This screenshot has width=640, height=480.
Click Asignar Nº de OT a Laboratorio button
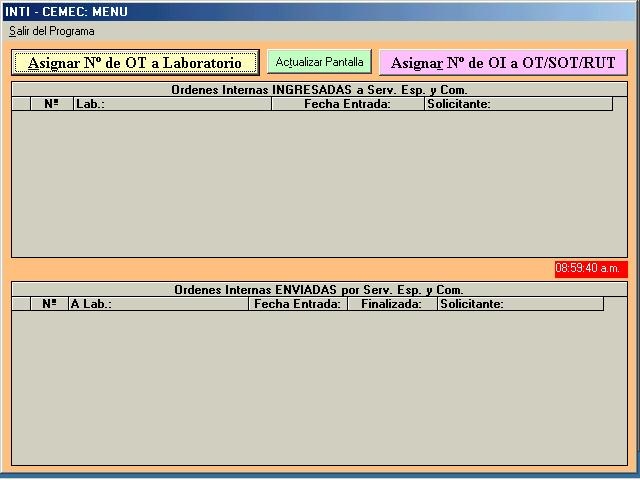coord(135,62)
